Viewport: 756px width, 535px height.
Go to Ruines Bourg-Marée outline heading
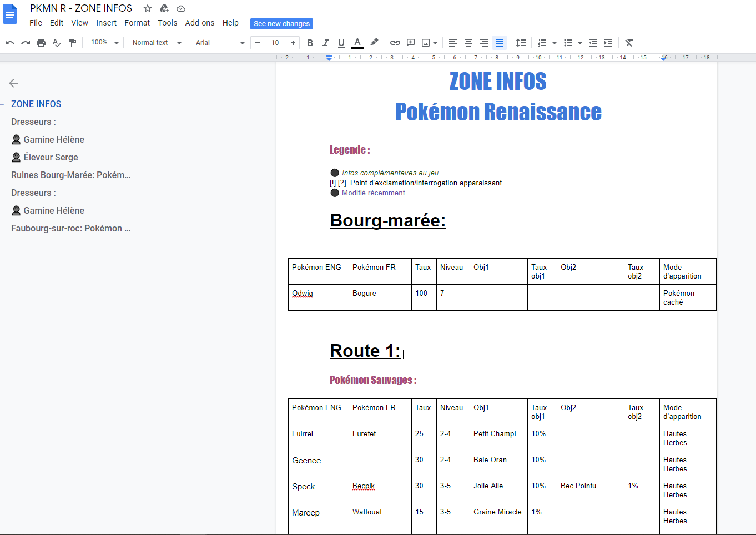point(71,175)
